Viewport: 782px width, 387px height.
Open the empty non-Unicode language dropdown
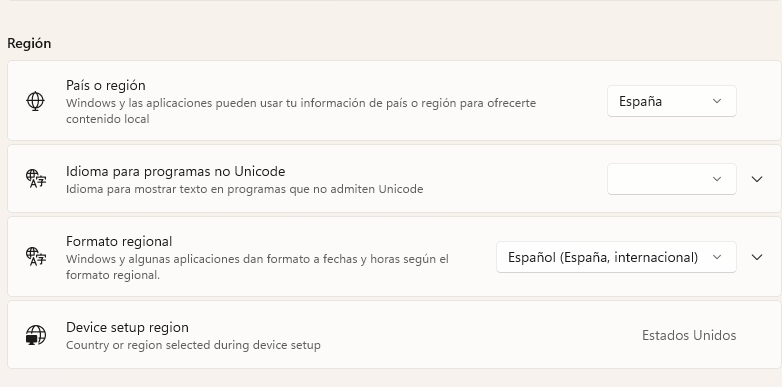(671, 179)
